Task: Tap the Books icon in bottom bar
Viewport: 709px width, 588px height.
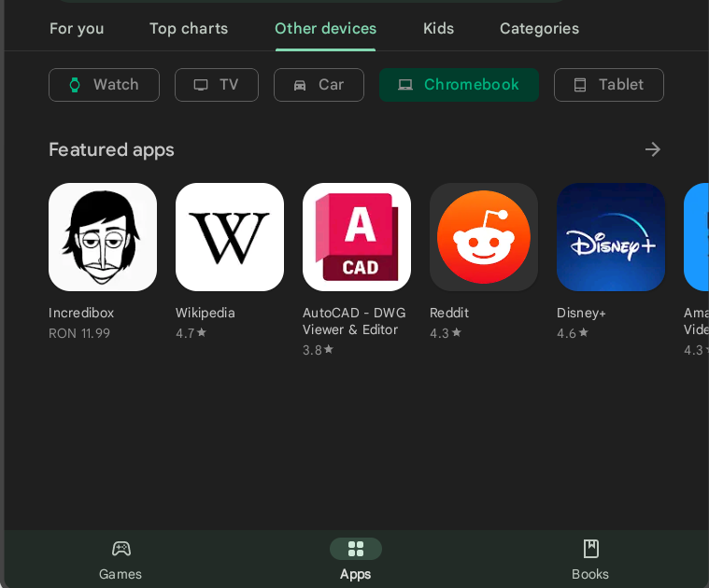Action: tap(590, 549)
